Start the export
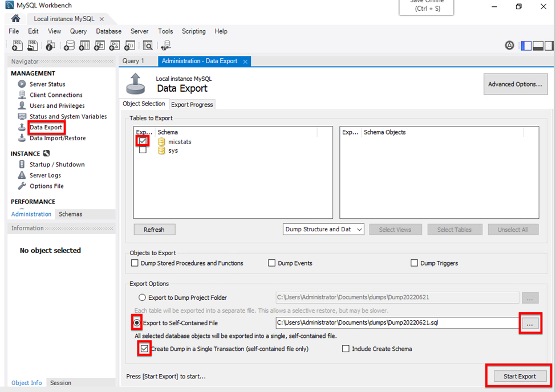This screenshot has width=556, height=392. 520,377
